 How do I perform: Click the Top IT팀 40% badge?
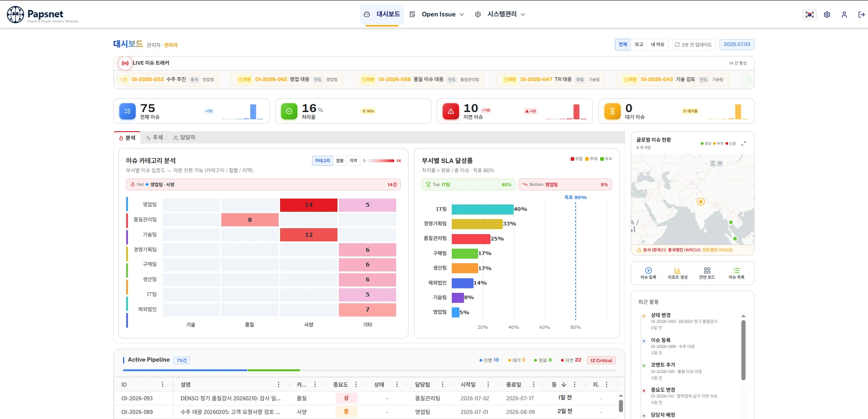[x=468, y=184]
